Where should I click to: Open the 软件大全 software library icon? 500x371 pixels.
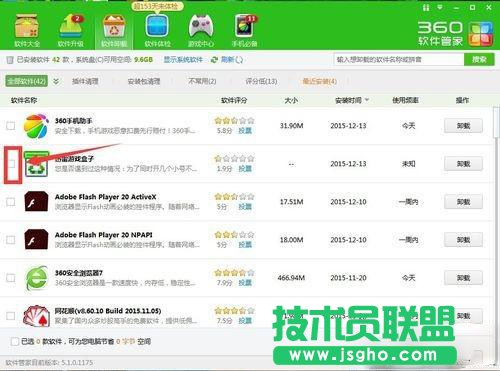(x=27, y=31)
